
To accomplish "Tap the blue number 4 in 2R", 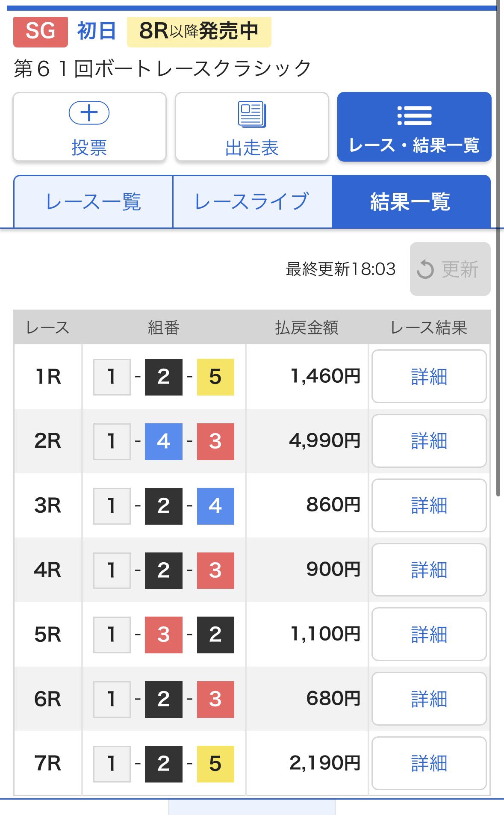I will tap(164, 441).
